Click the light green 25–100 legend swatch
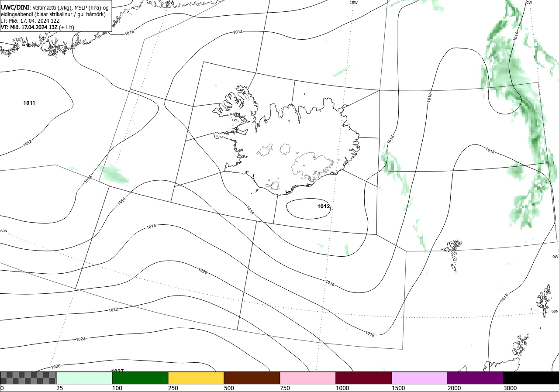The height and width of the screenshot is (392, 559). pyautogui.click(x=84, y=378)
